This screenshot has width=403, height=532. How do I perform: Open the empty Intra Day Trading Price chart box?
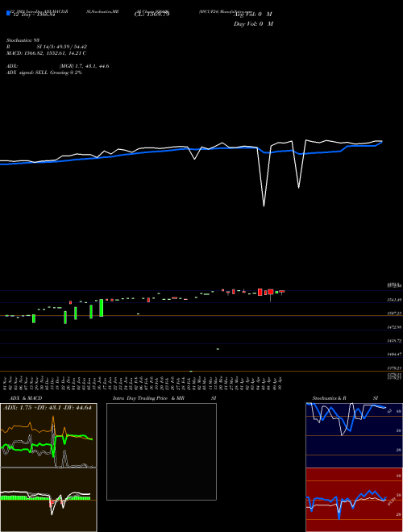(x=161, y=451)
